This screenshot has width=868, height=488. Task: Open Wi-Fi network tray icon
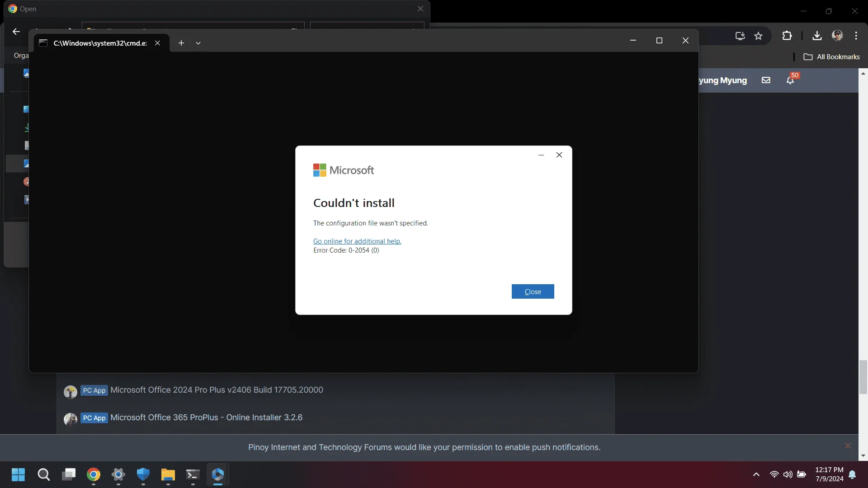(774, 474)
